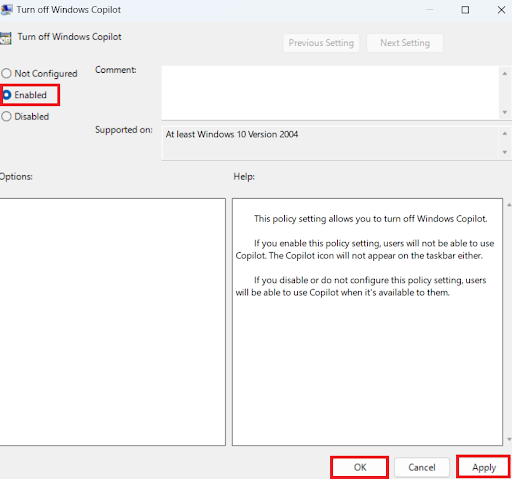Confirm with the OK button
The width and height of the screenshot is (512, 479).
pos(360,467)
